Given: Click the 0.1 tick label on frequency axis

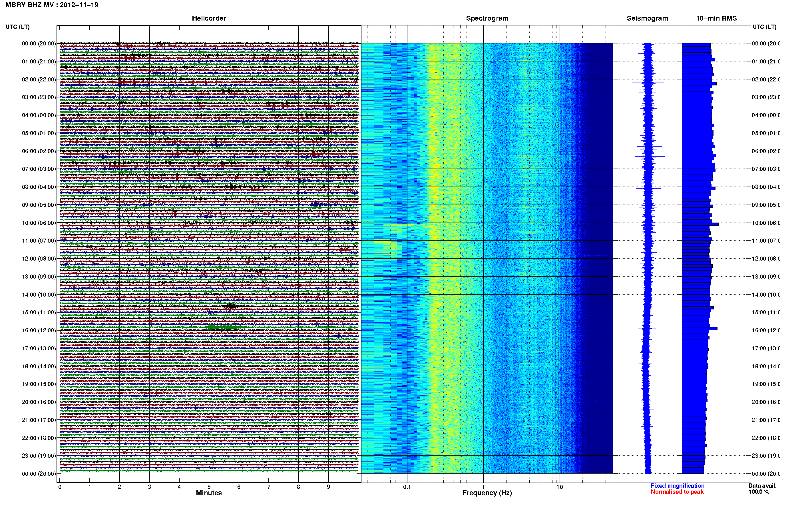Looking at the screenshot, I should click(407, 487).
